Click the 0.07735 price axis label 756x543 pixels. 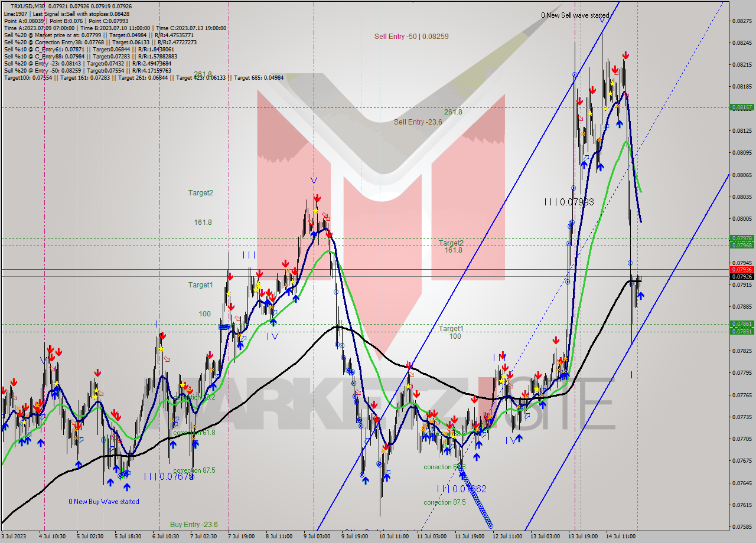[742, 417]
